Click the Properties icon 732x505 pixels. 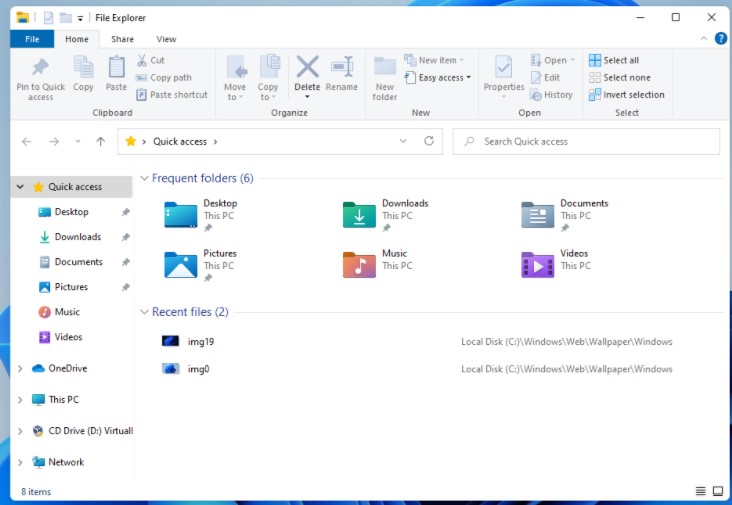click(504, 68)
